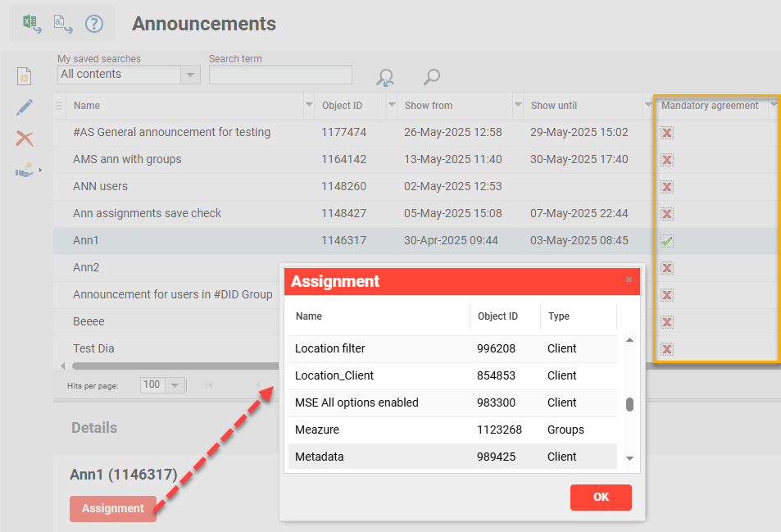Viewport: 781px width, 532px height.
Task: Click the document export icon next to Excel
Action: click(x=61, y=23)
